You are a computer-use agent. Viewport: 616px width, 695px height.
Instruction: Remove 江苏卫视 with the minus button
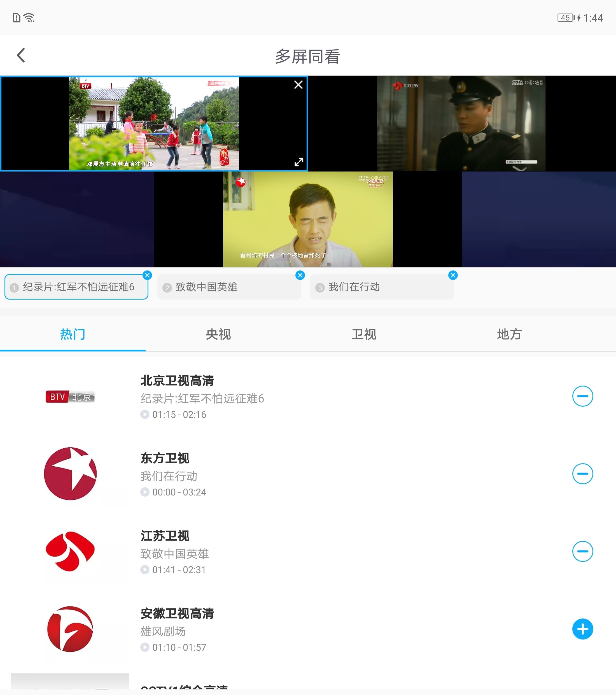point(582,551)
